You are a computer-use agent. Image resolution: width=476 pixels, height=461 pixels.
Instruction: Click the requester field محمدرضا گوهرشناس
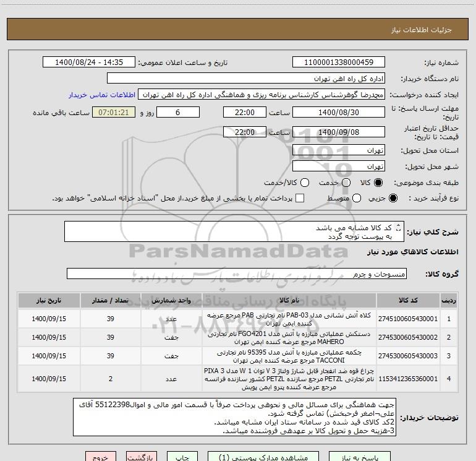tap(261, 95)
